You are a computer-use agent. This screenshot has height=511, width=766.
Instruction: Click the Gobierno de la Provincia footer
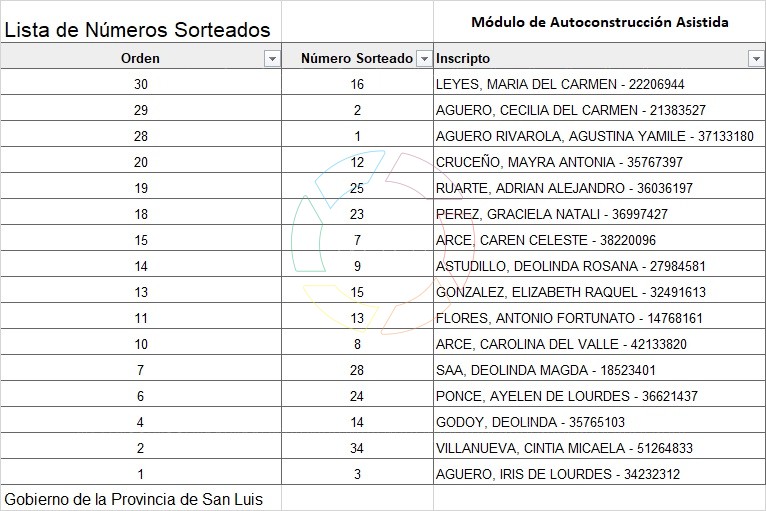[134, 498]
